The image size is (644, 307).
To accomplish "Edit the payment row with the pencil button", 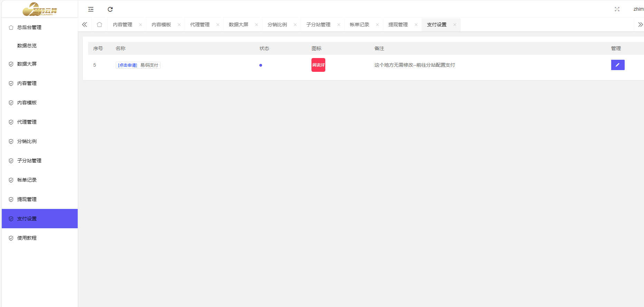I will click(618, 65).
